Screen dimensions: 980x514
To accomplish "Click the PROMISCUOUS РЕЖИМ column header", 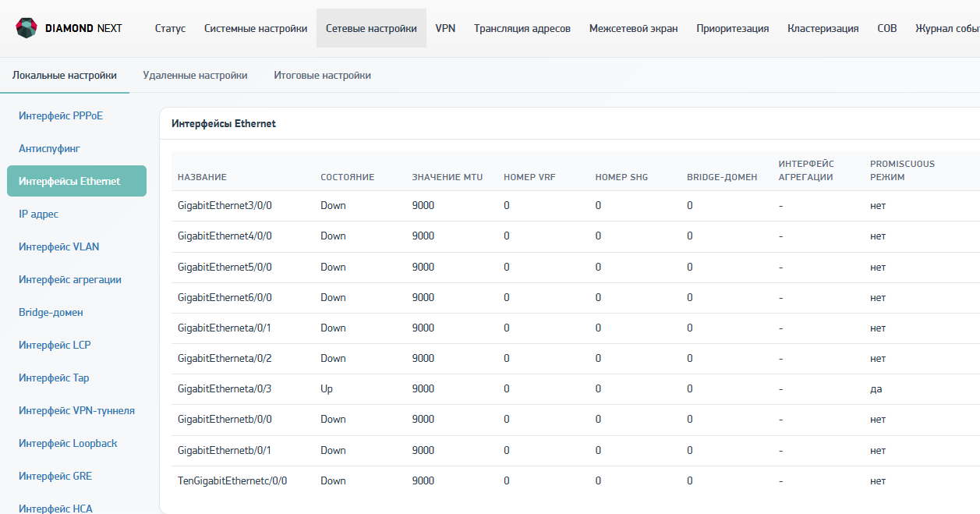I will click(902, 170).
